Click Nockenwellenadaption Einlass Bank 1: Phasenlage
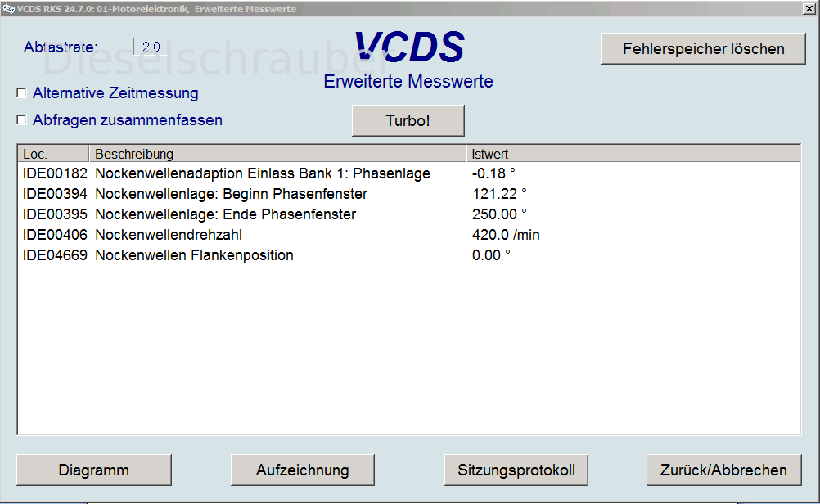 pos(263,173)
